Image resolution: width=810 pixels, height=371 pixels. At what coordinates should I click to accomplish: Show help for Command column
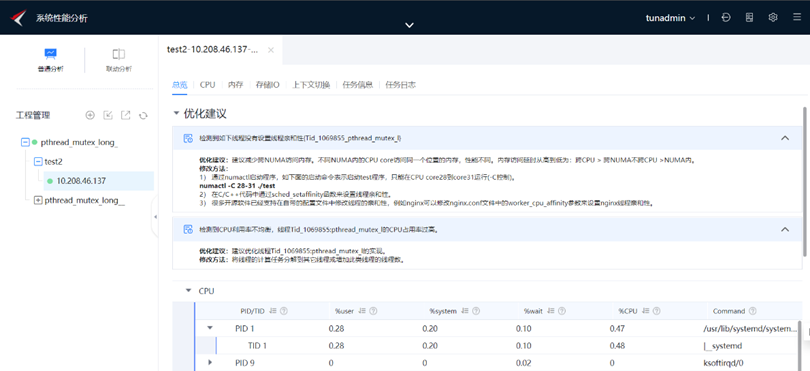click(x=753, y=311)
